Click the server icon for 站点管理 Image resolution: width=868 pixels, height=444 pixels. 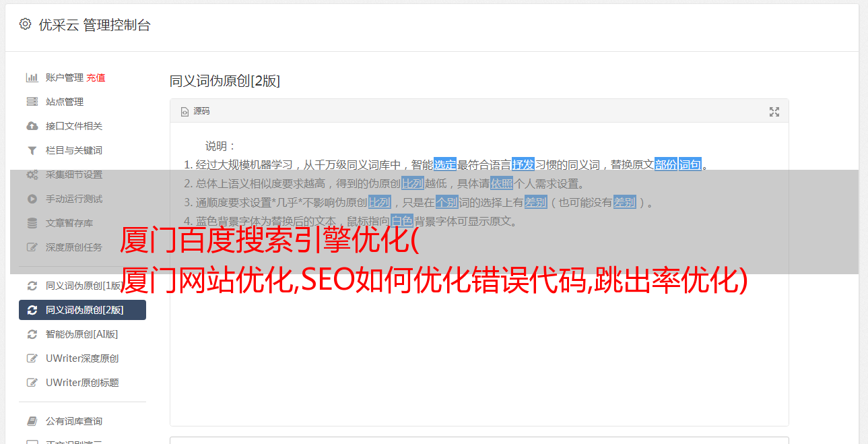point(32,102)
